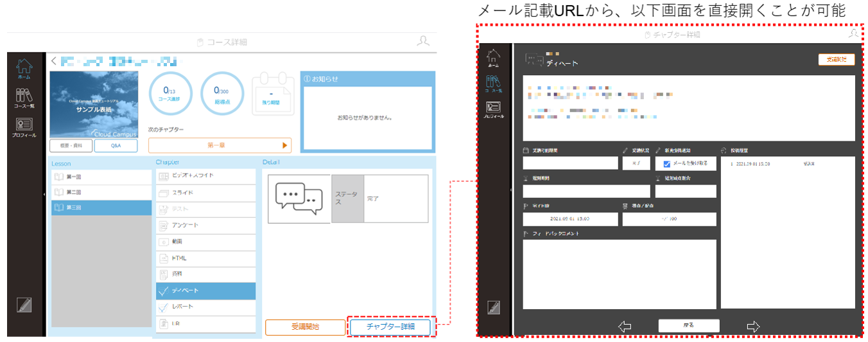Select the URL chapter
This screenshot has width=868, height=342.
point(205,323)
